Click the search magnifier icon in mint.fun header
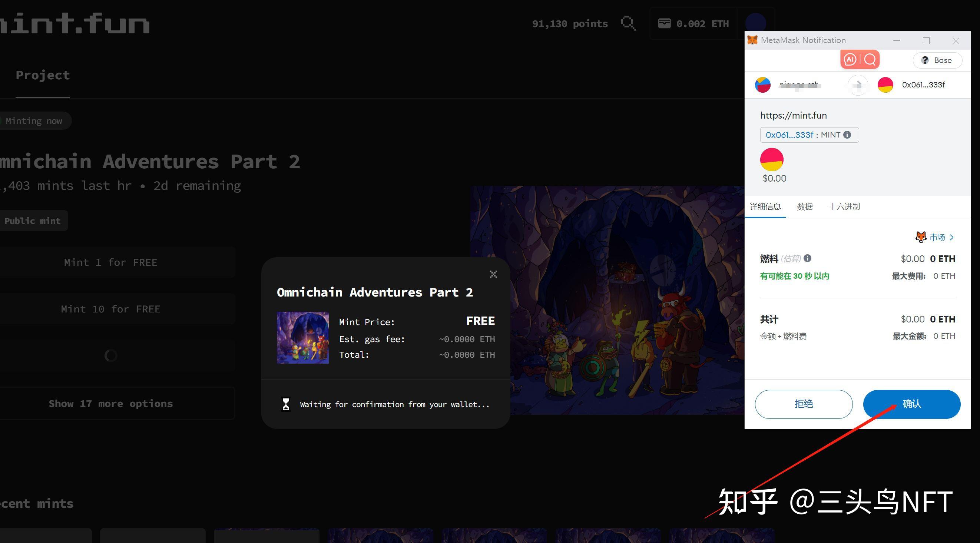980x543 pixels. tap(628, 24)
